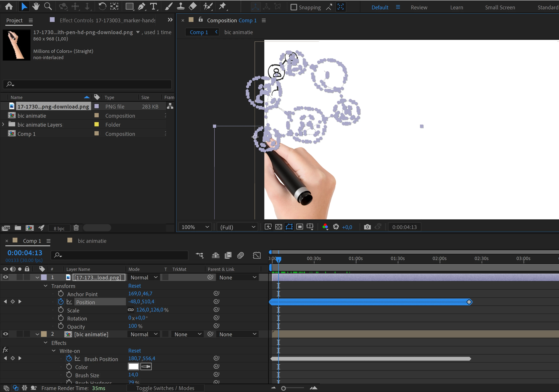
Task: Reset the Write-on effect
Action: [x=134, y=351]
